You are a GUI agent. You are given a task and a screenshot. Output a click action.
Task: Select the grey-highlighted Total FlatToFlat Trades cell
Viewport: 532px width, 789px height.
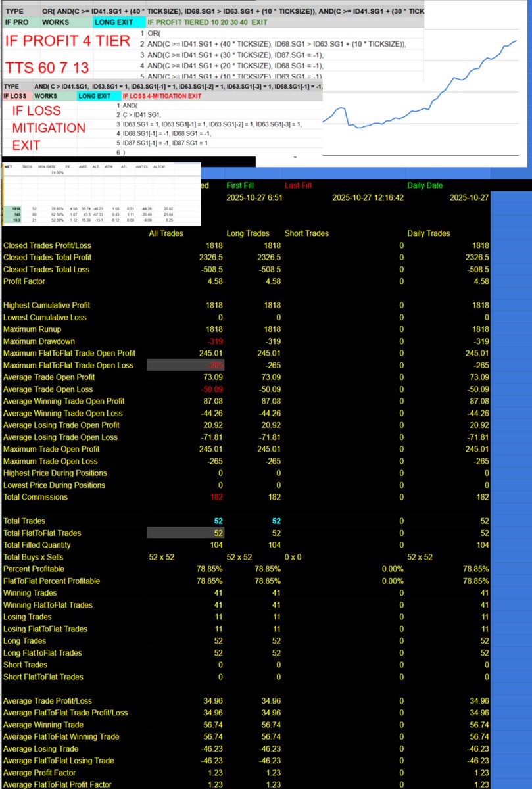point(186,533)
